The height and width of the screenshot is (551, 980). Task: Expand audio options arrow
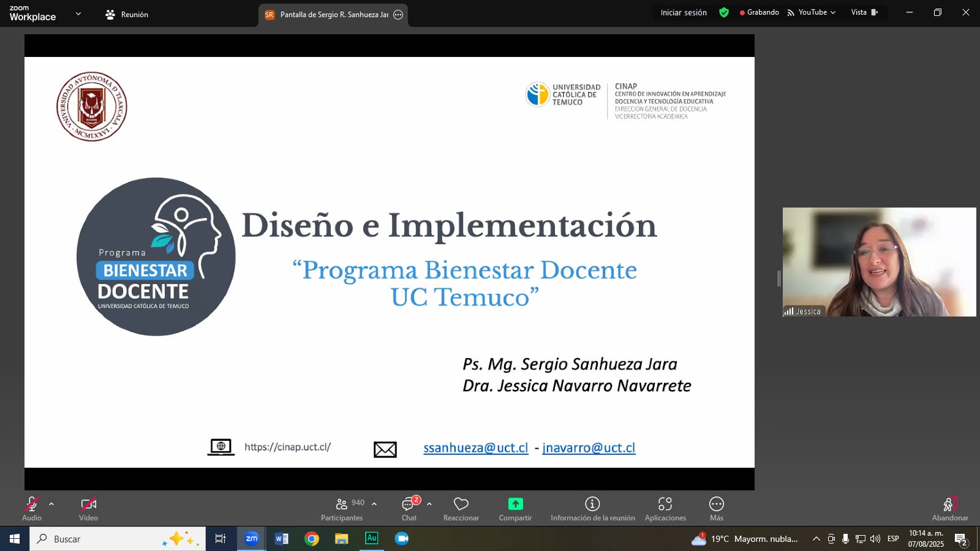(x=51, y=504)
